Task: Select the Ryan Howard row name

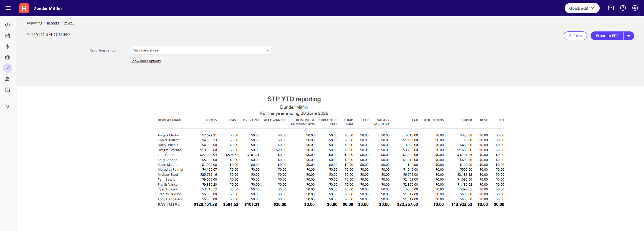Action: 168,189
